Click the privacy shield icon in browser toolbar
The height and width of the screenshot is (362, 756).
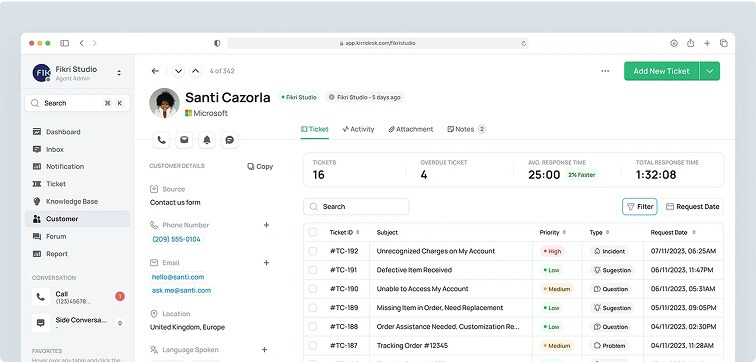(217, 43)
